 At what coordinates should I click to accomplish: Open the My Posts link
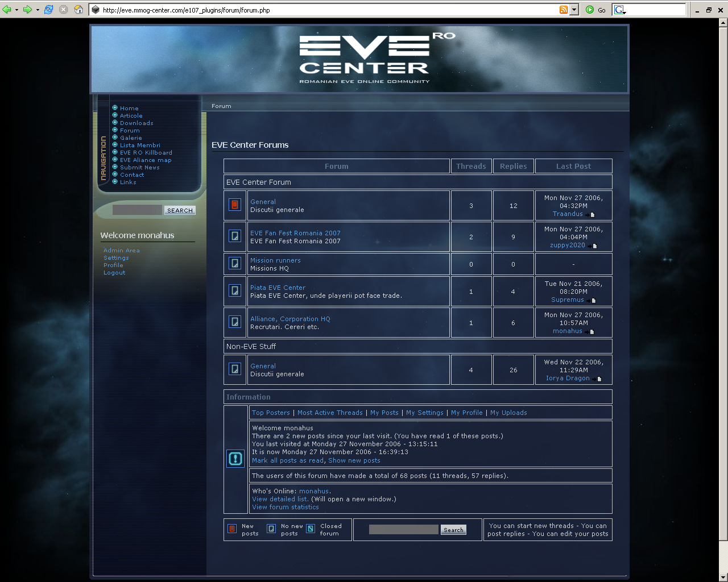pos(384,413)
